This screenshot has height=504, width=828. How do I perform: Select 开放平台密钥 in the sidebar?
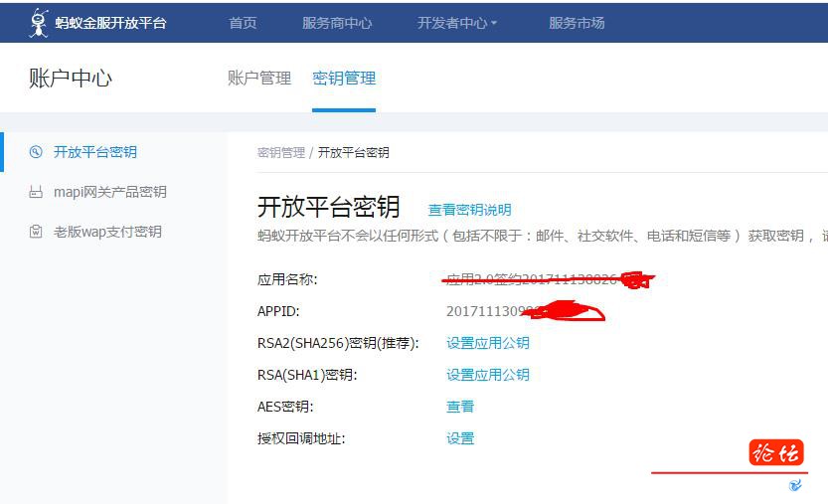click(x=95, y=152)
